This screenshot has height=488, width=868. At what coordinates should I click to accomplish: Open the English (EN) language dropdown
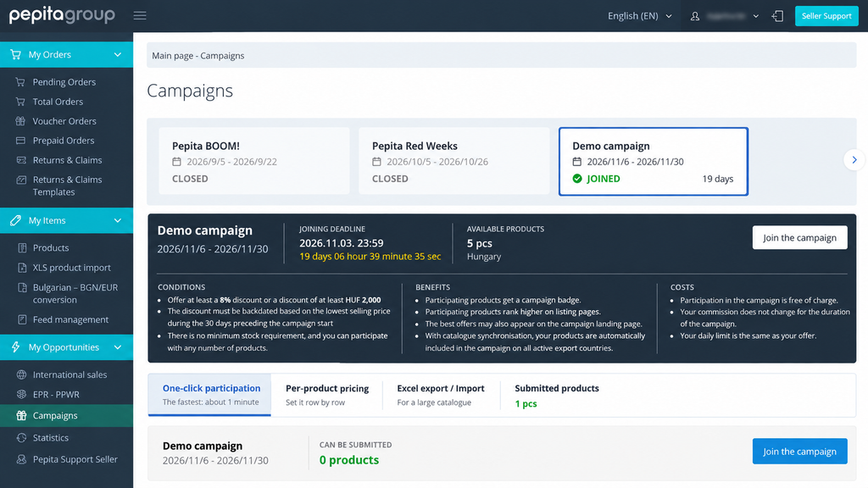pos(639,16)
